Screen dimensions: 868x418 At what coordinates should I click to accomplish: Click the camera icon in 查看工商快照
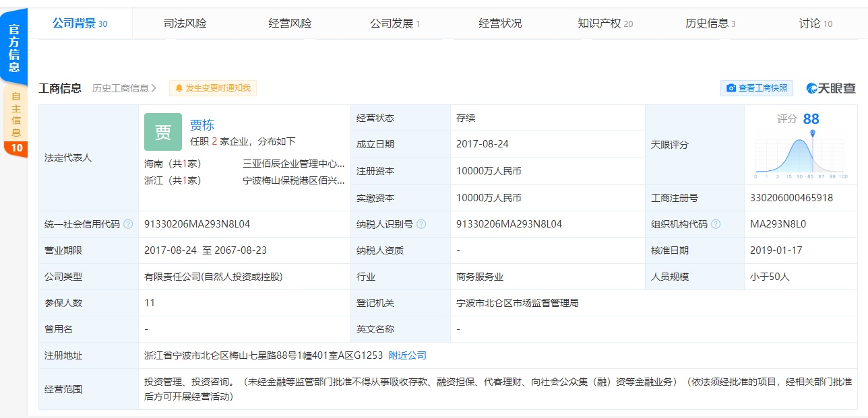point(731,88)
